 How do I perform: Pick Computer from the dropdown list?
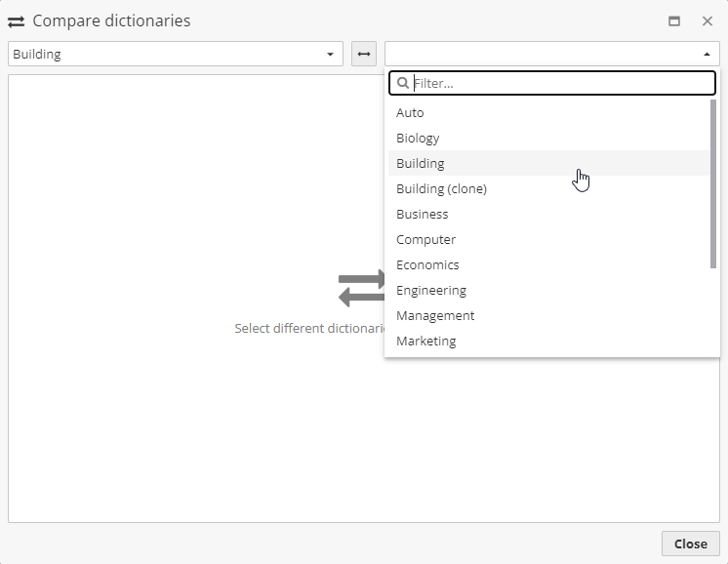click(x=425, y=240)
